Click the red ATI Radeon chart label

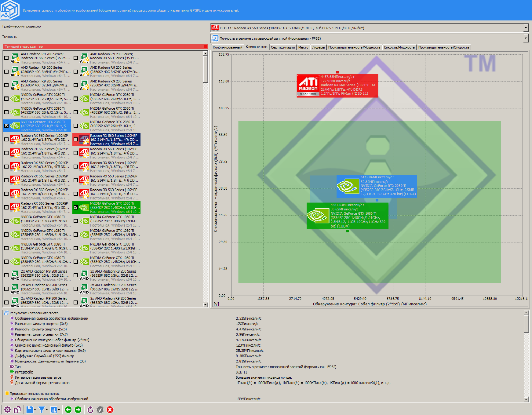click(x=337, y=85)
